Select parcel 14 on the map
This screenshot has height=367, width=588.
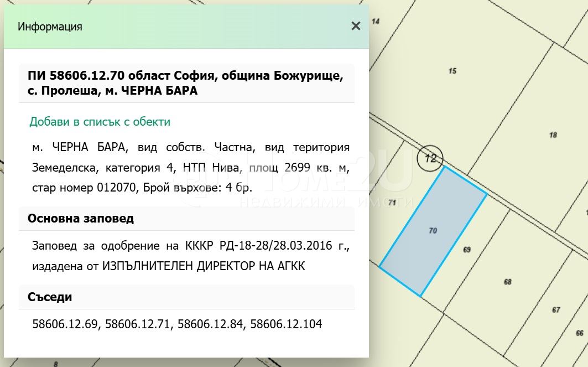pyautogui.click(x=376, y=22)
